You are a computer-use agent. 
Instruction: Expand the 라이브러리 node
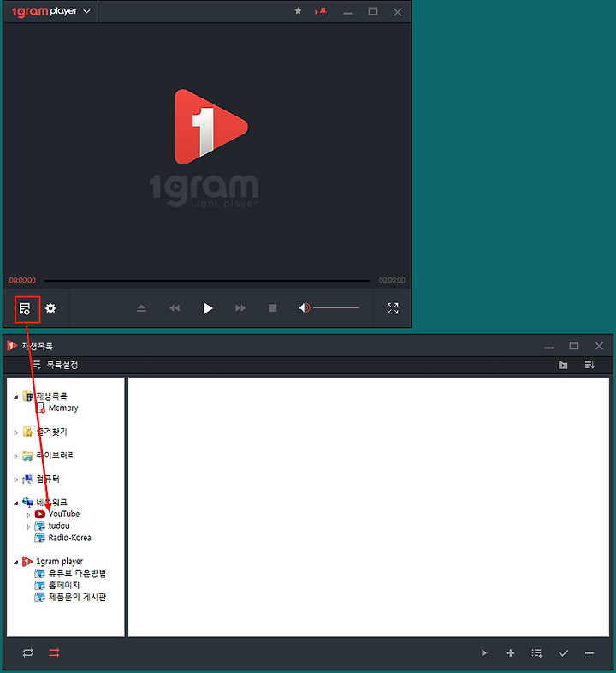click(16, 456)
